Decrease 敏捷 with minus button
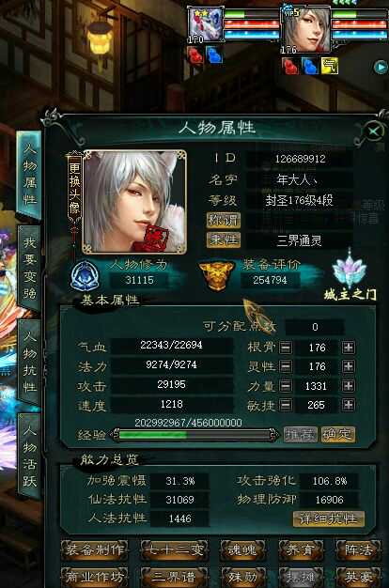Screen dimensions: 389x588 click(x=286, y=405)
